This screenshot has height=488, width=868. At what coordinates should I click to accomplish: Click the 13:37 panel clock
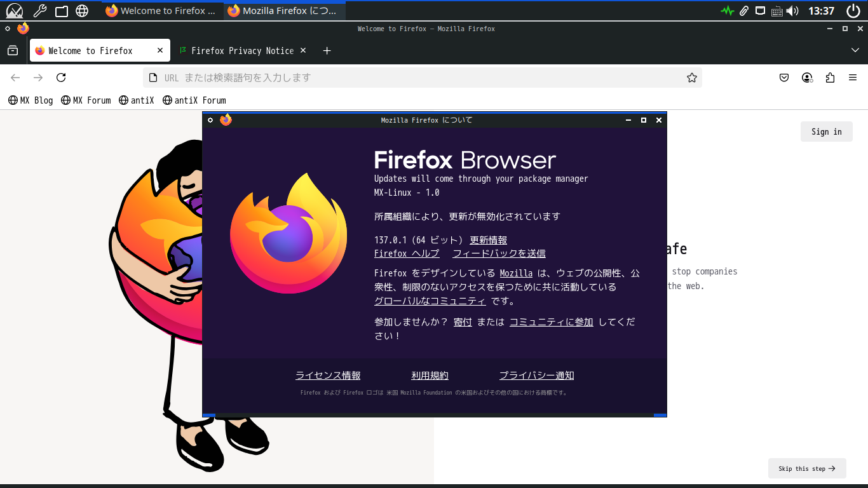click(821, 11)
